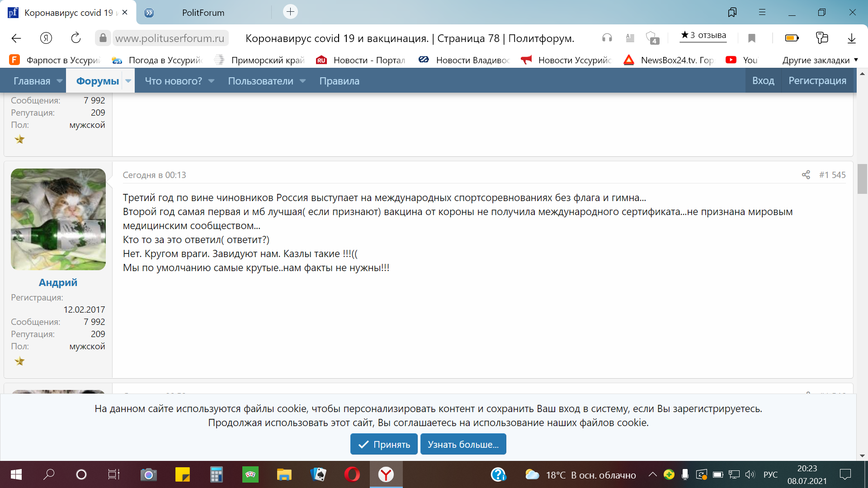Accept cookies with Принять button
The height and width of the screenshot is (488, 868).
[384, 444]
